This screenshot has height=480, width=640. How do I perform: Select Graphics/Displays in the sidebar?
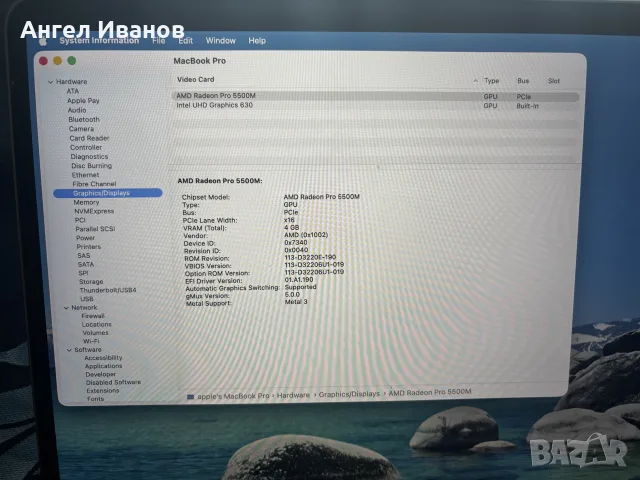tap(108, 193)
